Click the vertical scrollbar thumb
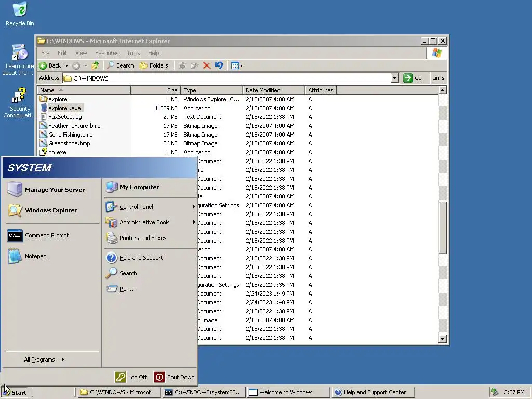 [x=443, y=228]
